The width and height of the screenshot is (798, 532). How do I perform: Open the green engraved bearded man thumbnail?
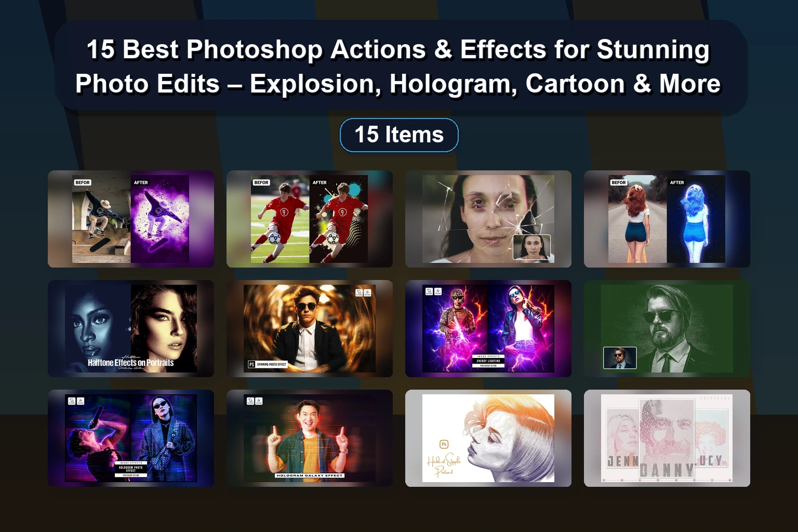[x=667, y=328]
